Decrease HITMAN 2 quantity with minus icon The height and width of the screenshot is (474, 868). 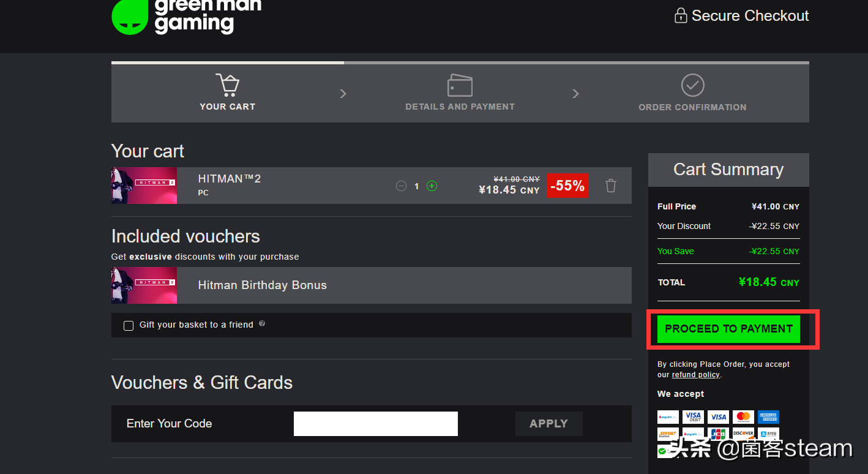pos(401,186)
